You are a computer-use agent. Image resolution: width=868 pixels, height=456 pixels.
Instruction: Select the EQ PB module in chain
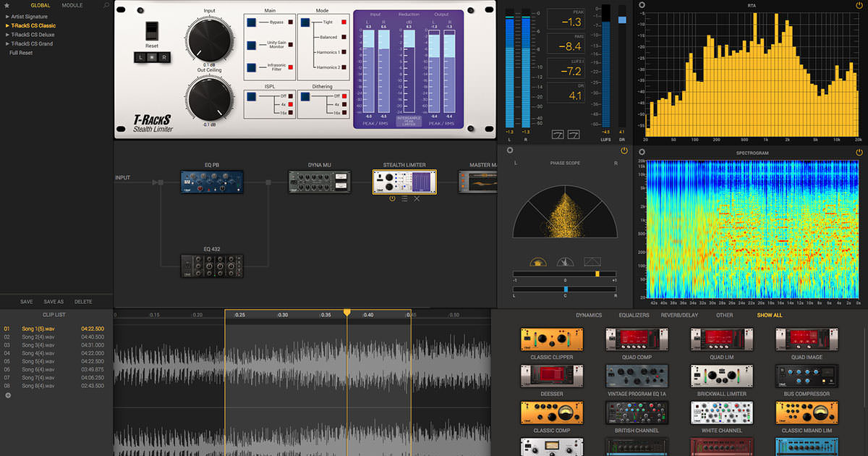coord(211,181)
